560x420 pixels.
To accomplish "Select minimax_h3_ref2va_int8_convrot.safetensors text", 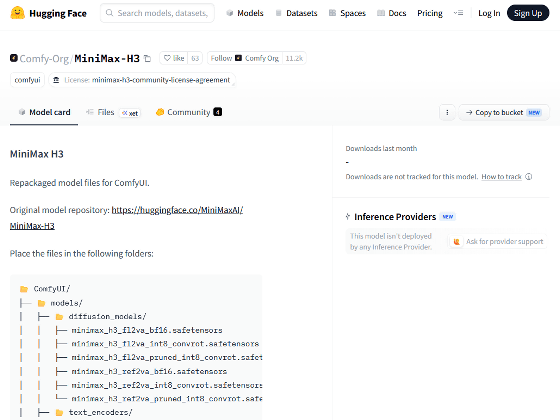I will pyautogui.click(x=167, y=385).
